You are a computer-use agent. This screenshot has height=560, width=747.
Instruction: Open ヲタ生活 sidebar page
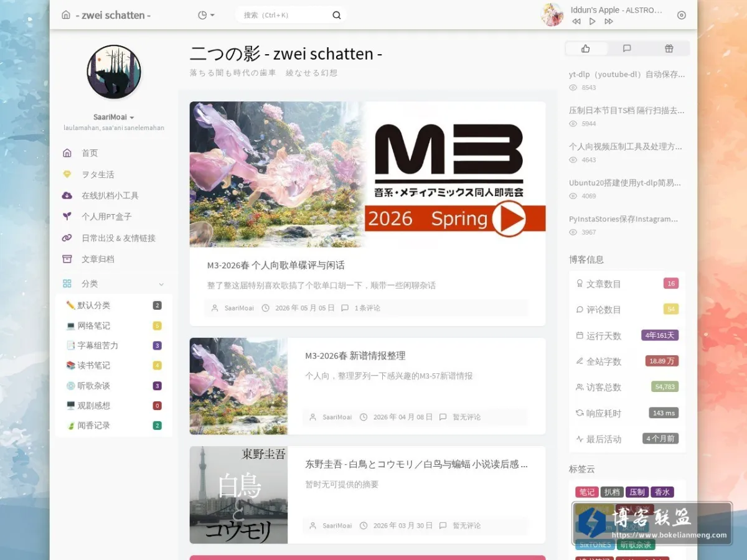click(x=98, y=174)
